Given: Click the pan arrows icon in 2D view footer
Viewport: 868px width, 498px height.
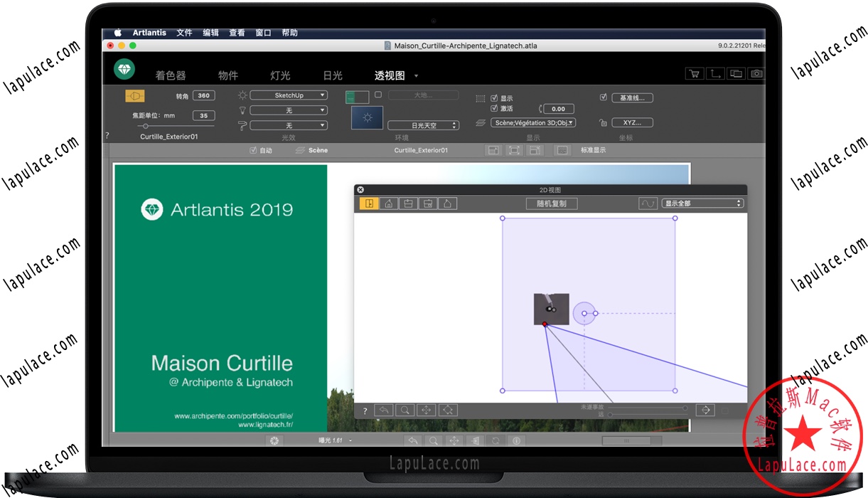Looking at the screenshot, I should [x=427, y=410].
